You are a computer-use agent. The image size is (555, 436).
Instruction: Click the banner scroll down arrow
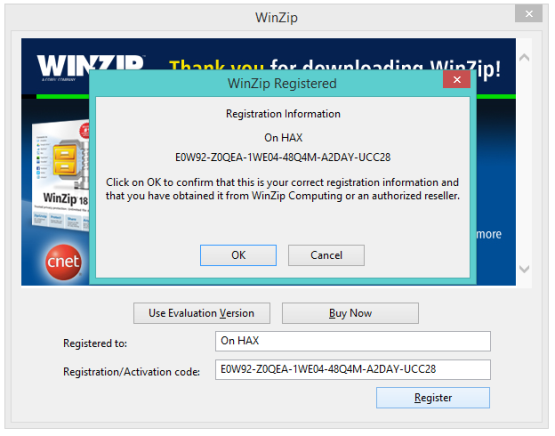[x=524, y=269]
